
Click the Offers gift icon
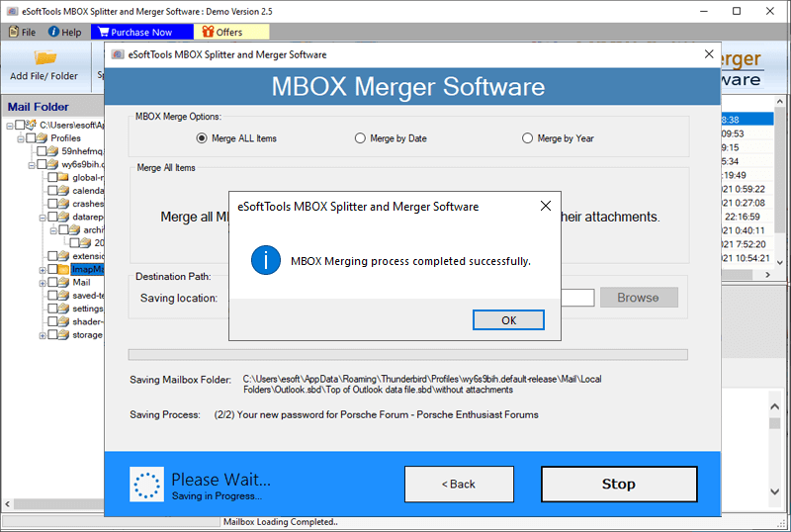click(208, 32)
